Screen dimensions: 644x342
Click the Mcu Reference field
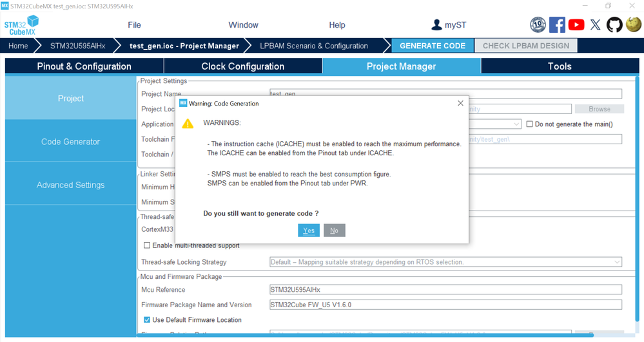[x=445, y=289]
